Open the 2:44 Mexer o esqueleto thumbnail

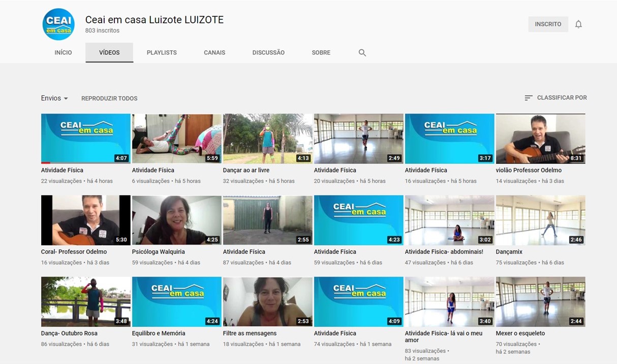click(541, 302)
